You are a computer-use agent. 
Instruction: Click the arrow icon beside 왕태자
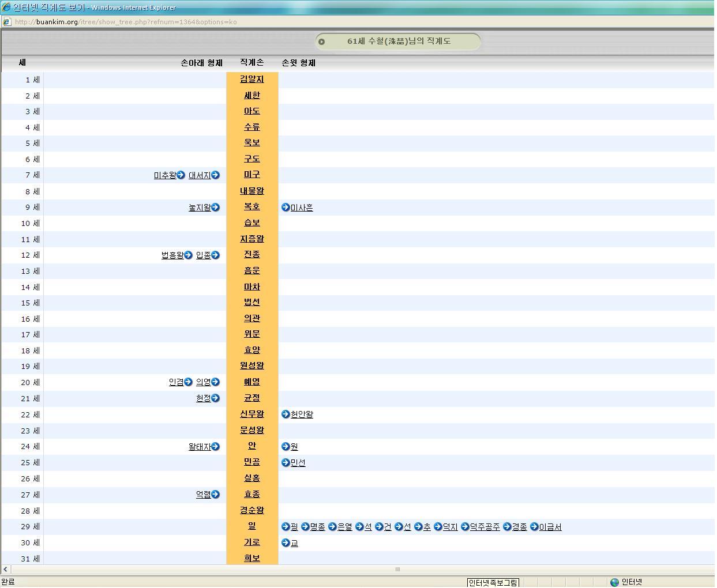[216, 447]
